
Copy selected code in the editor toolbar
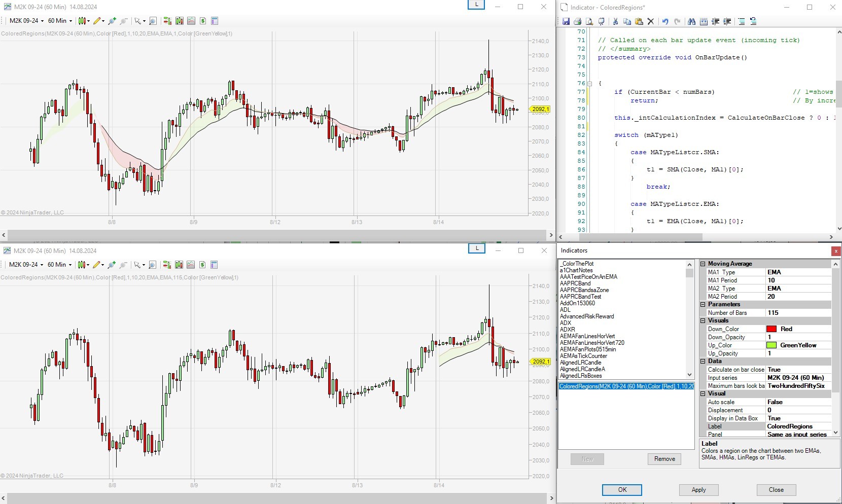[x=627, y=21]
